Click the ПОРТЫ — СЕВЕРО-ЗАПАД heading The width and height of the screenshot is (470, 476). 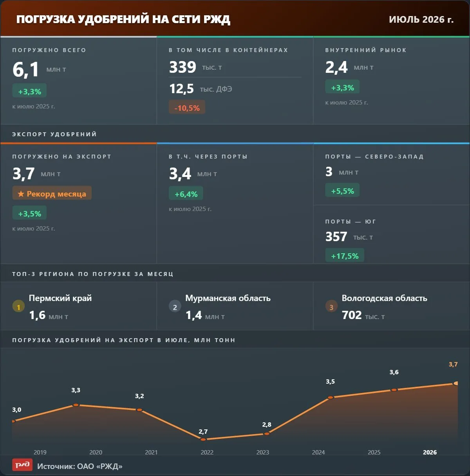point(374,157)
